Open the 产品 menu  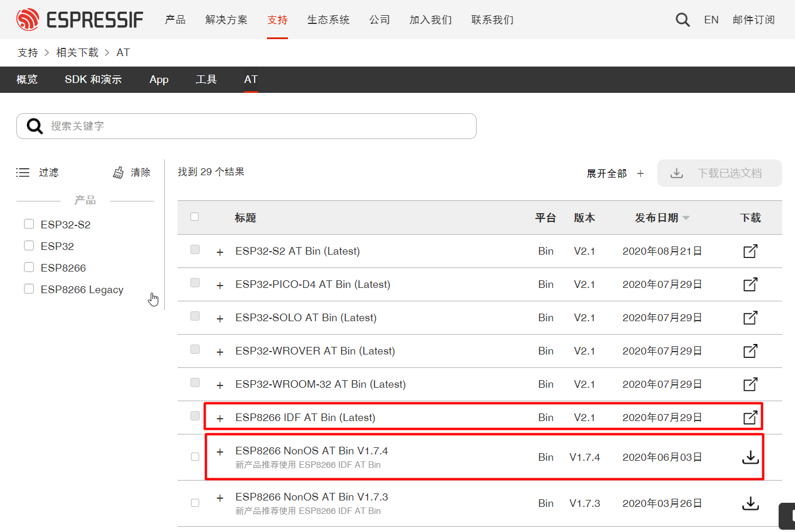[x=175, y=19]
